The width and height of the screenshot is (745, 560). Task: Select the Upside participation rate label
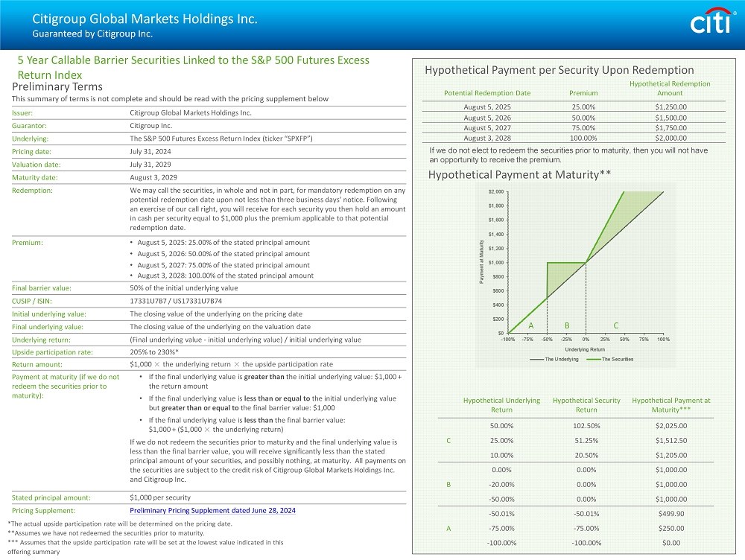tap(52, 352)
